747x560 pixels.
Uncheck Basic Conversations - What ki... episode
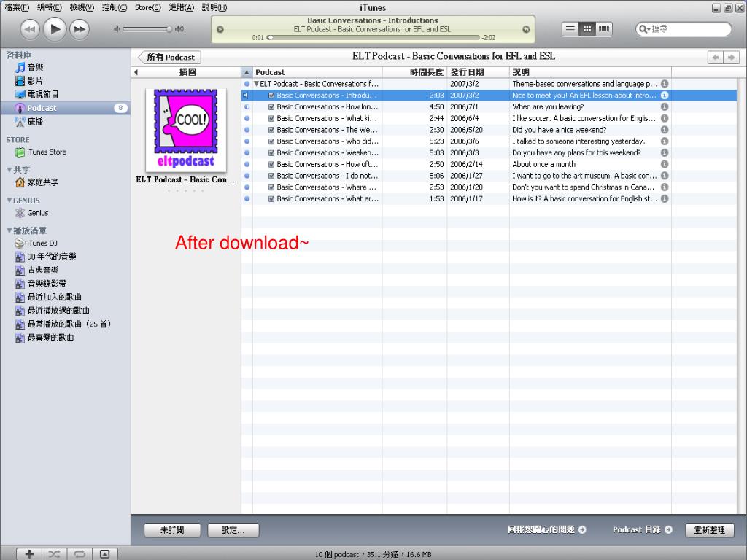tap(271, 118)
